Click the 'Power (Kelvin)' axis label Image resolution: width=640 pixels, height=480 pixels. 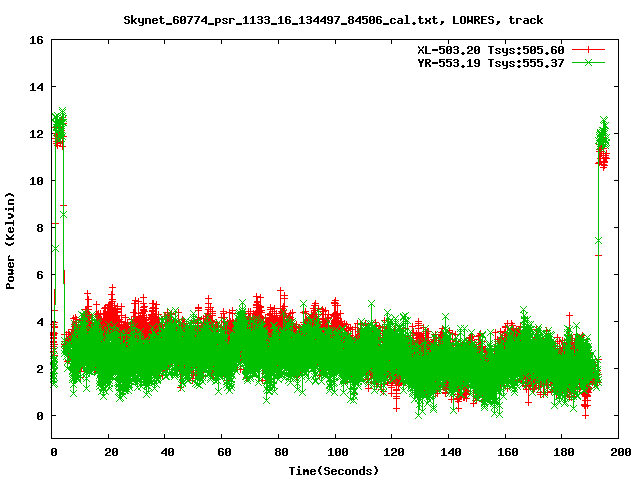click(10, 241)
